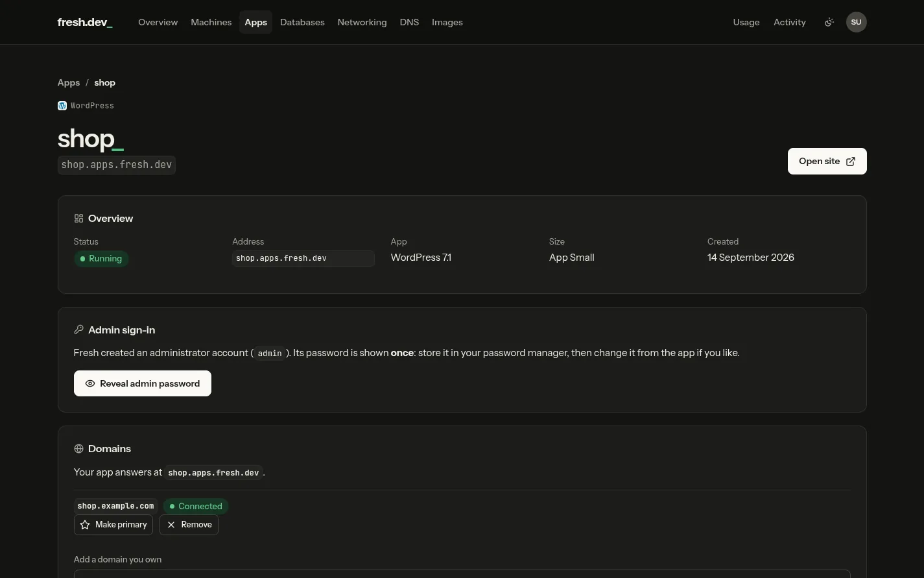This screenshot has width=924, height=578.
Task: Open the Networking nav item
Action: [x=362, y=22]
